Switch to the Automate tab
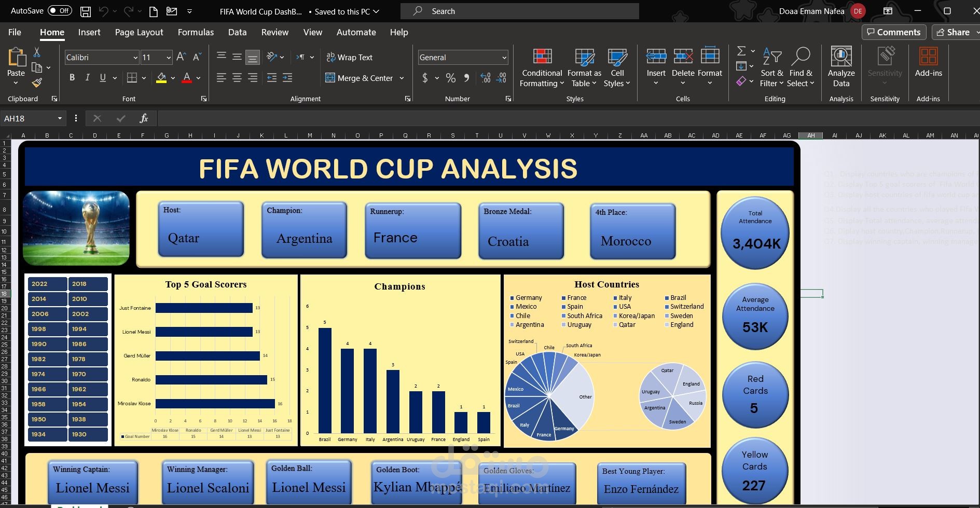 point(356,32)
